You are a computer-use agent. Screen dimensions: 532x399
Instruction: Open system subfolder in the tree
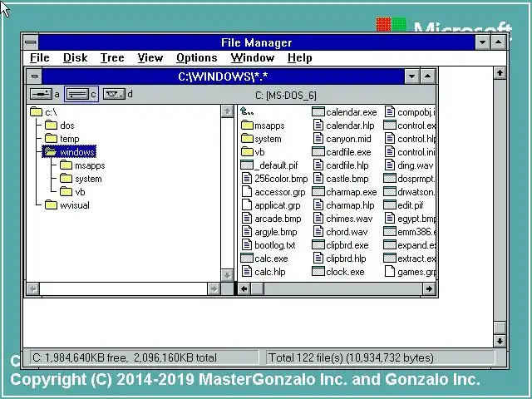pos(81,179)
